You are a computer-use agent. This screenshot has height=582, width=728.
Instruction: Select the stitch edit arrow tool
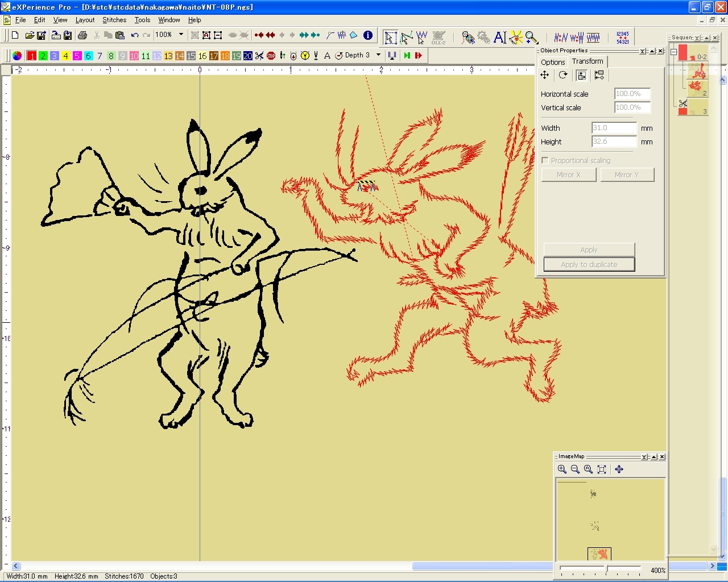tap(421, 38)
